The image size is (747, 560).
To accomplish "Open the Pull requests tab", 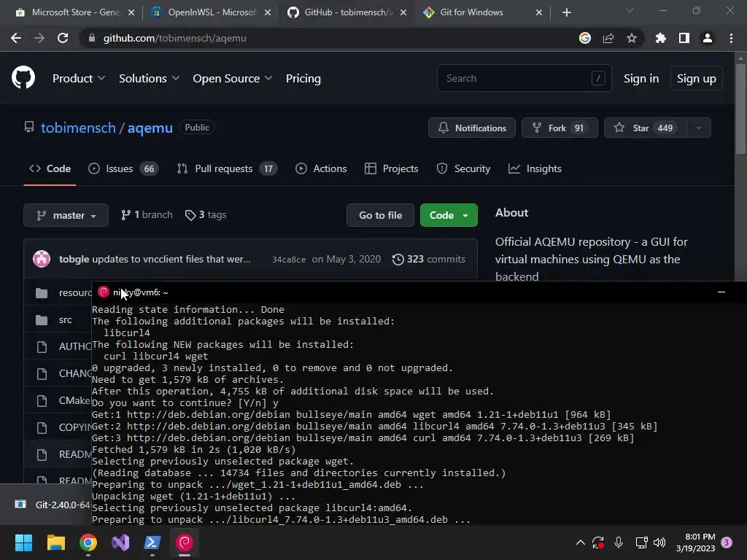I will 228,168.
